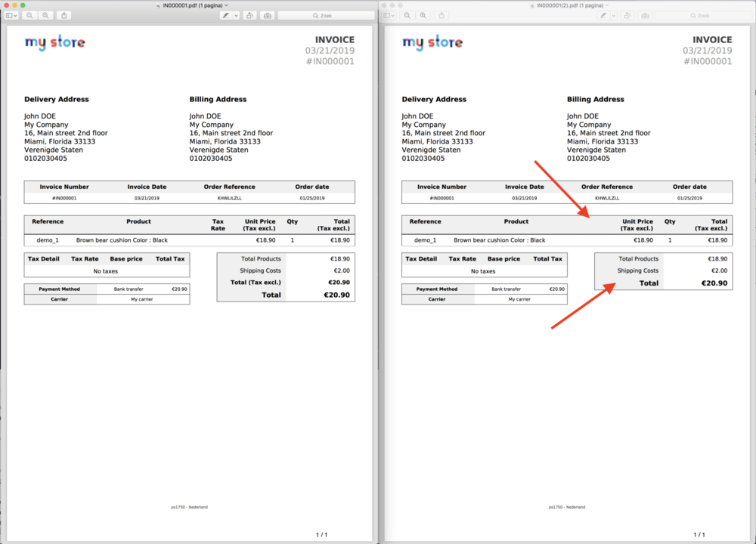Click Total Products label in left invoice

[261, 258]
